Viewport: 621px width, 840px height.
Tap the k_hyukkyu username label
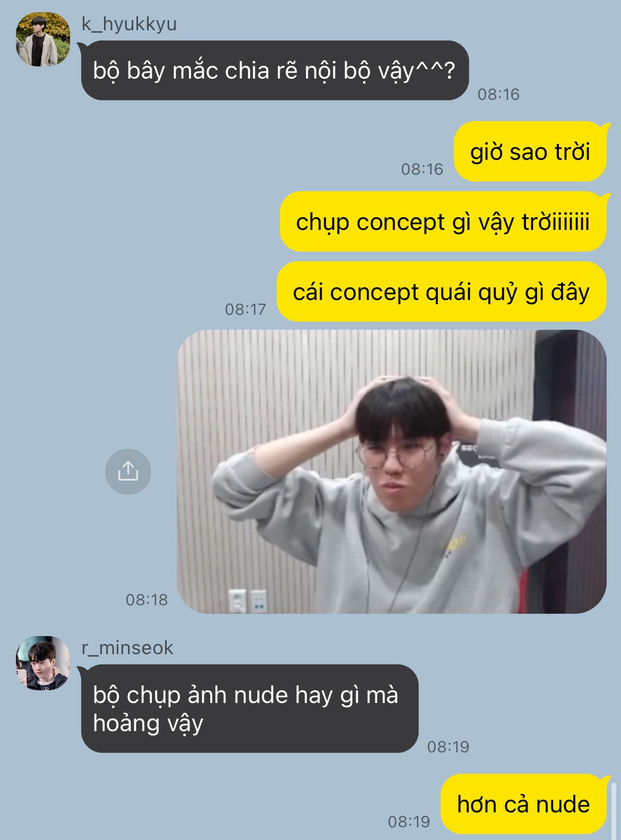(x=129, y=24)
